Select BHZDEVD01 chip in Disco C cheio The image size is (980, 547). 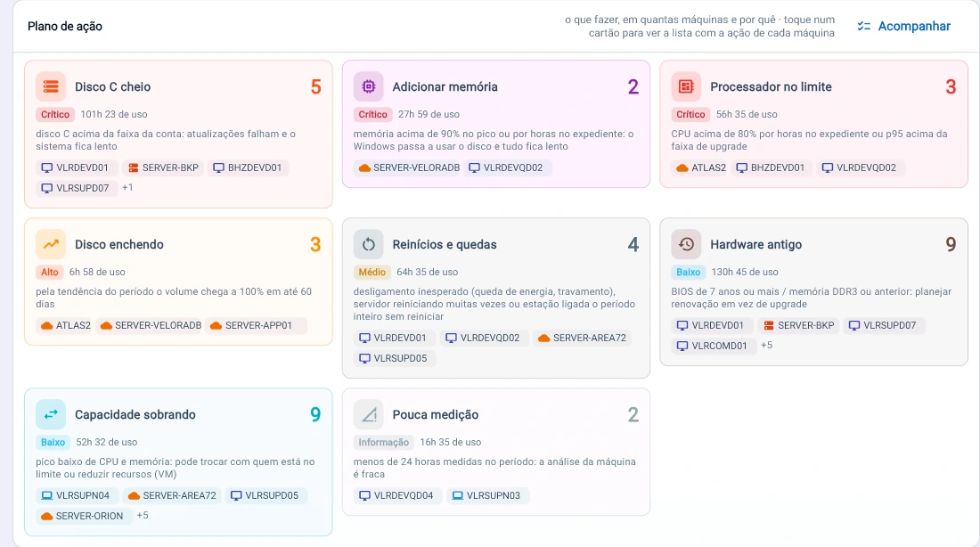[248, 167]
